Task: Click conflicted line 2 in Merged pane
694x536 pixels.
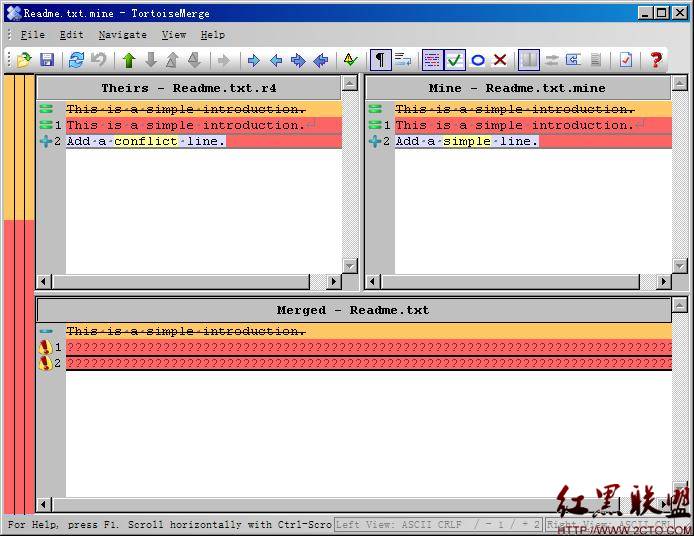Action: click(369, 363)
